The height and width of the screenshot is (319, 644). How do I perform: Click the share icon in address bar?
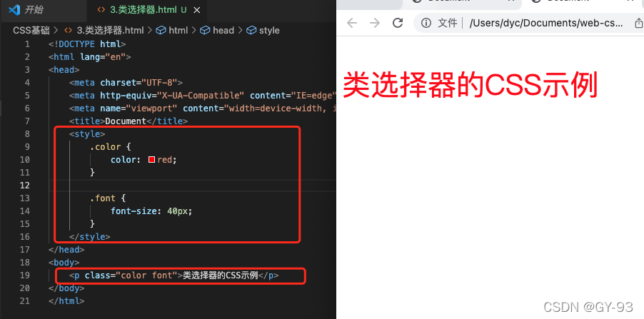coord(639,23)
